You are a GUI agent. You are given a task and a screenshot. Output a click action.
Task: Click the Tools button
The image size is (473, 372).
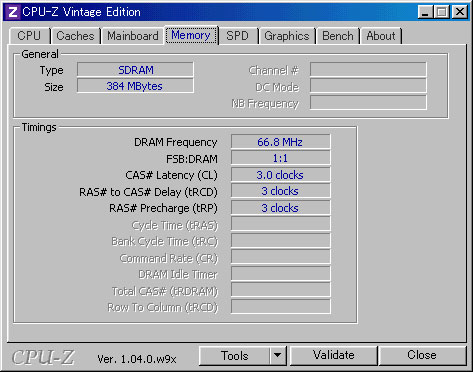pos(235,356)
